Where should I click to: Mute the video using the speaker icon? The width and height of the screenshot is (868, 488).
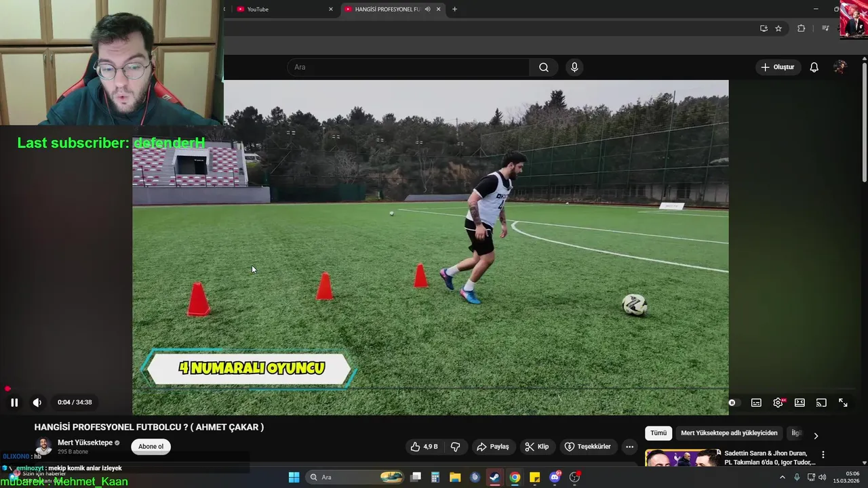click(x=37, y=403)
